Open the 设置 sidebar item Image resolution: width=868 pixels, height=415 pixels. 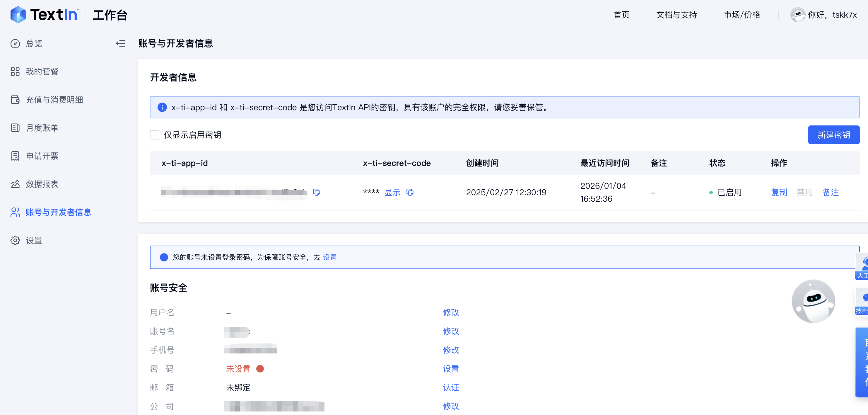coord(34,240)
